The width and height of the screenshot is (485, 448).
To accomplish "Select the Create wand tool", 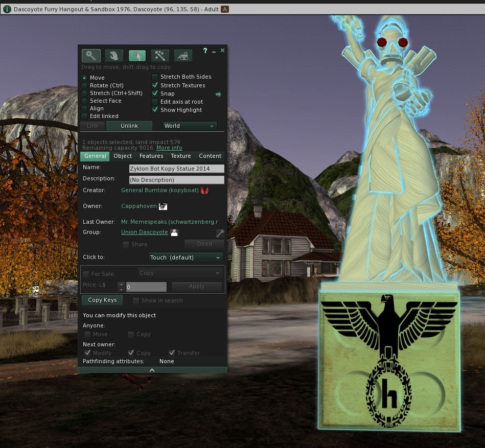I will click(x=160, y=56).
